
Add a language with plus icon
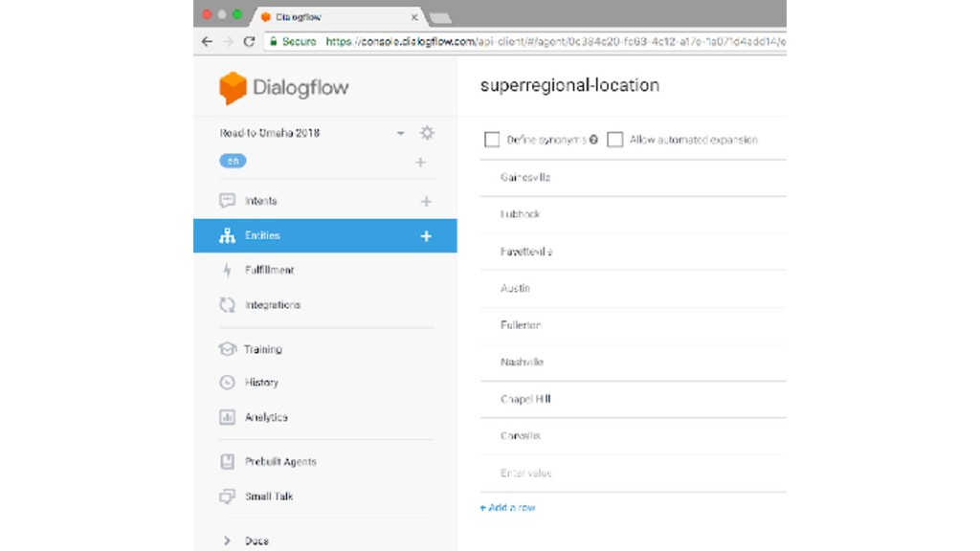tap(421, 163)
